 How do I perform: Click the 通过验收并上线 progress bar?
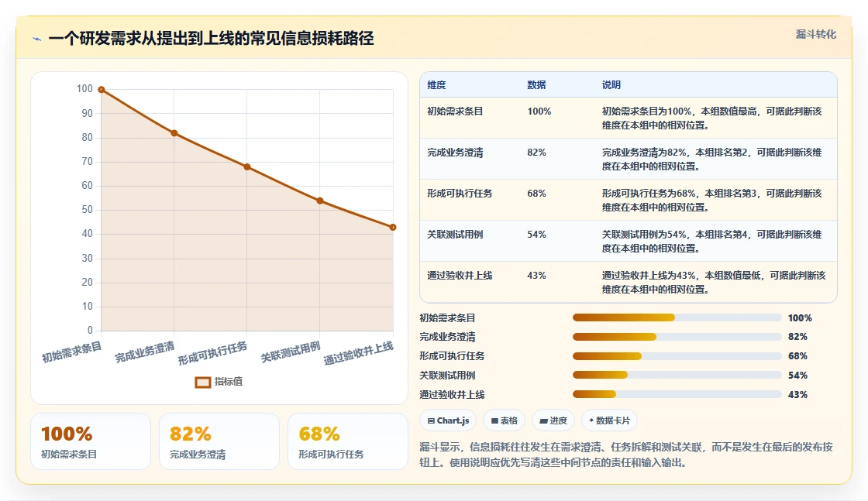tap(677, 394)
